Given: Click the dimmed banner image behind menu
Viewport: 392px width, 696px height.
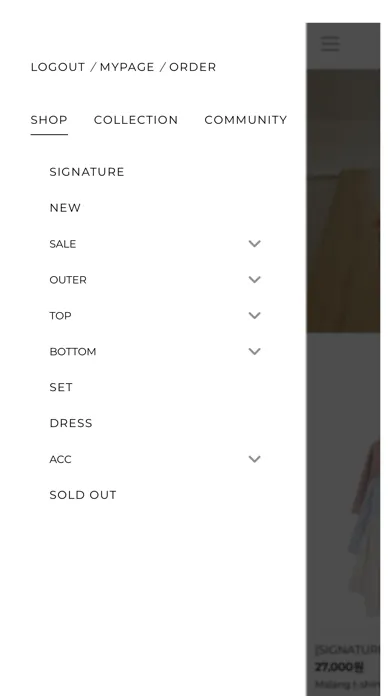Looking at the screenshot, I should tap(343, 201).
